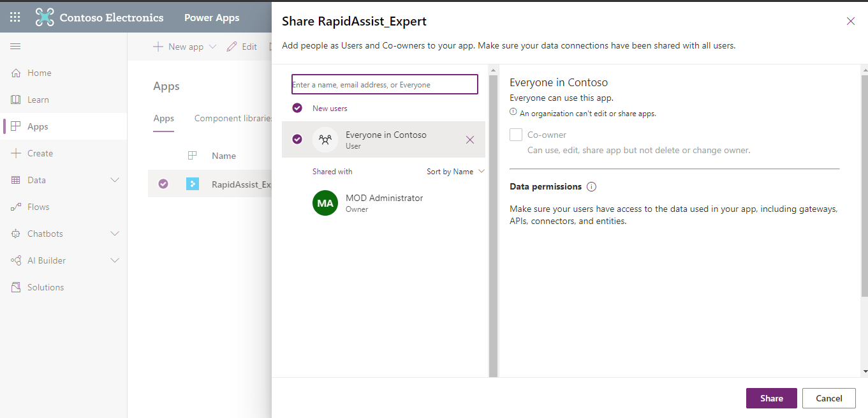
Task: Click the Solutions icon in sidebar
Action: click(16, 287)
